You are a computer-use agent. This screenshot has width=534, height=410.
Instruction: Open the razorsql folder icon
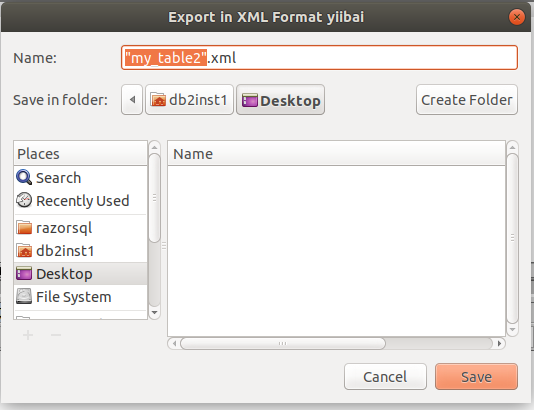tap(24, 227)
